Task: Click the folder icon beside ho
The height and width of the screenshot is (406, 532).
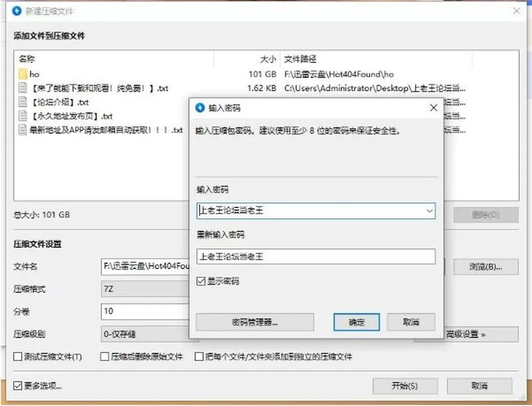Action: pos(23,74)
